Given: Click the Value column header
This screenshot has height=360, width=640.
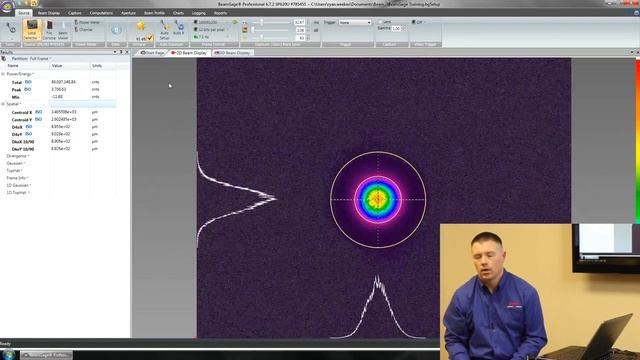Looking at the screenshot, I should [70, 66].
